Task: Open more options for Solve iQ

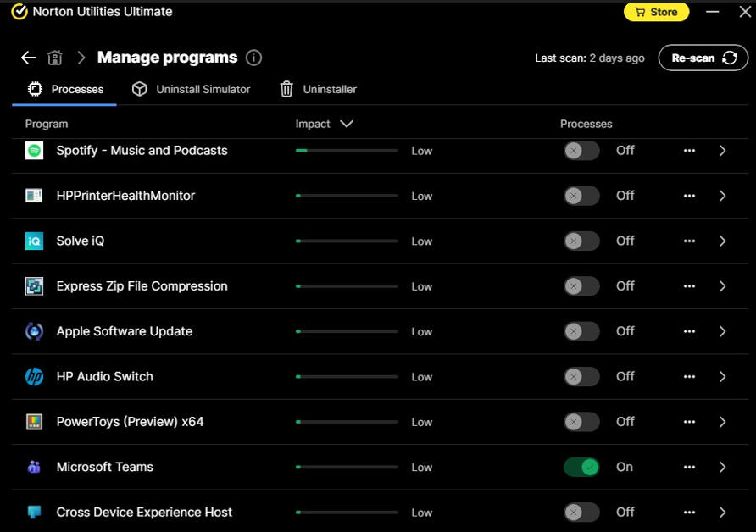Action: 689,241
